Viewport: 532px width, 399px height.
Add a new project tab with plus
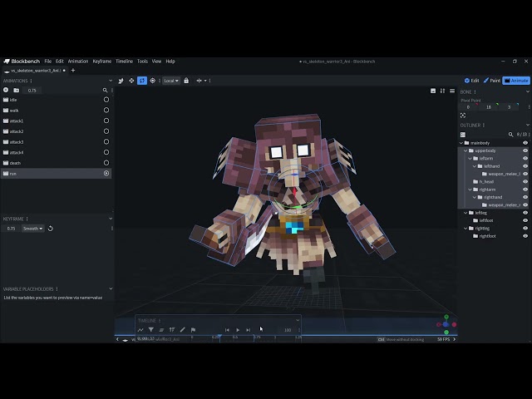pyautogui.click(x=73, y=71)
